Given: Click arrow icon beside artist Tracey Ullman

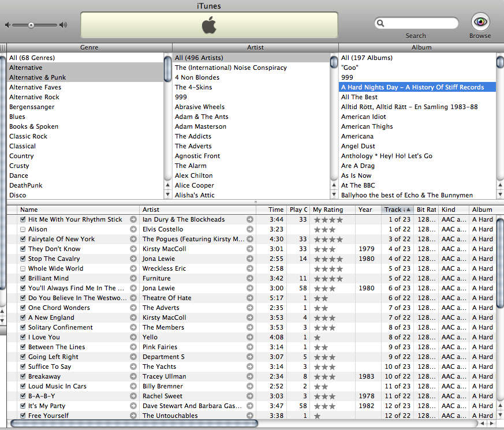Looking at the screenshot, I should (x=250, y=376).
